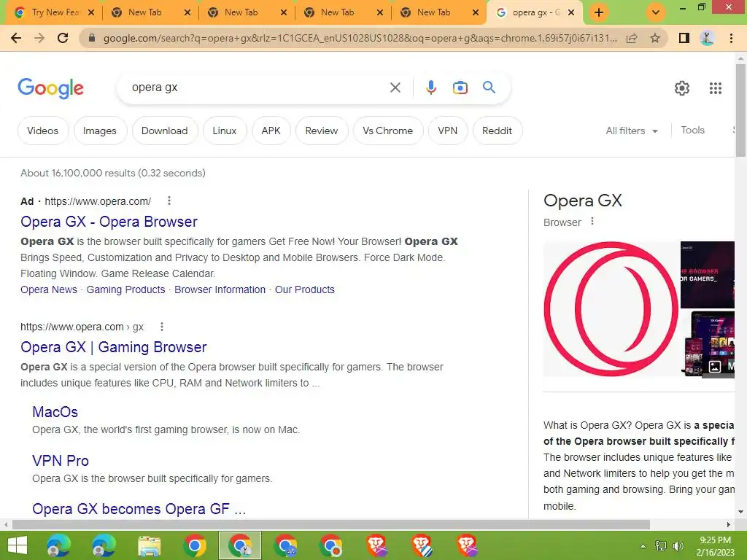Open a new tab with the plus button

(x=599, y=12)
